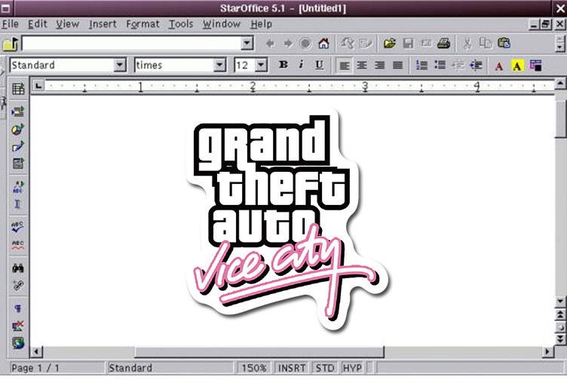567x392 pixels.
Task: Open the font size dropdown showing 12
Action: (x=261, y=66)
